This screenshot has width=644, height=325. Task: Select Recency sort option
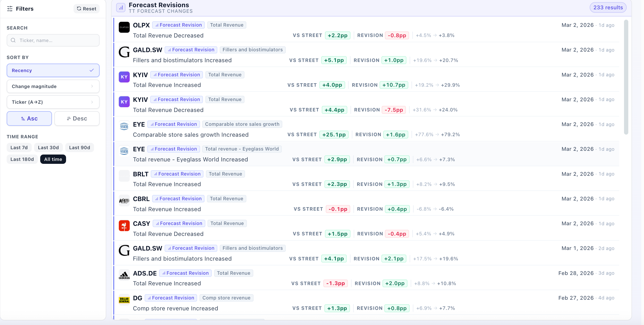point(53,70)
